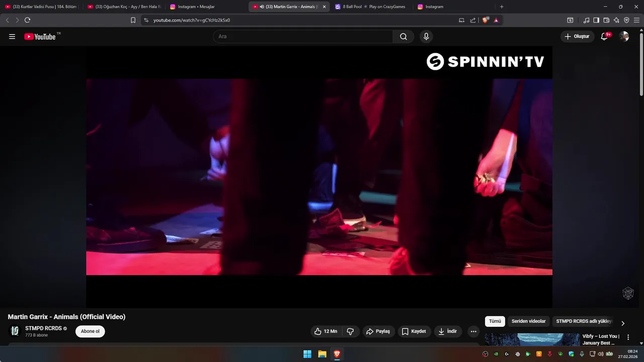The height and width of the screenshot is (362, 644).
Task: Open Leo AI sparkle icon
Action: click(616, 20)
